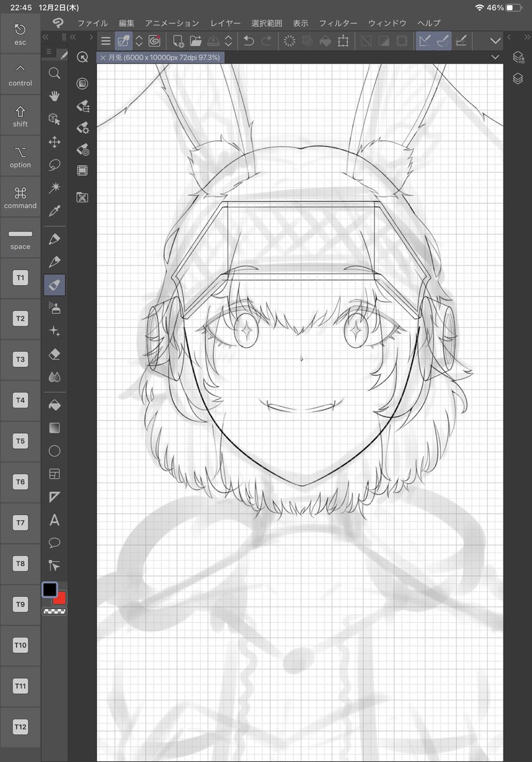532x762 pixels.
Task: Select the Operation object cube tool
Action: tap(55, 119)
